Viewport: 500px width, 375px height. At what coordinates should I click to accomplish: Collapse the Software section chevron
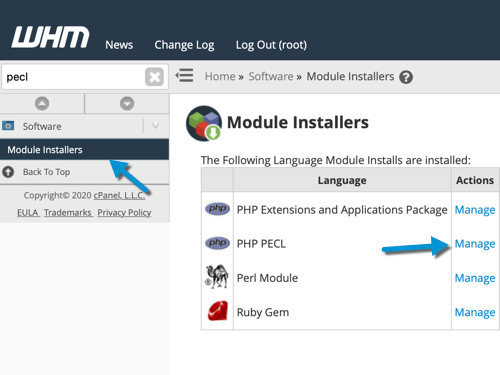(155, 126)
